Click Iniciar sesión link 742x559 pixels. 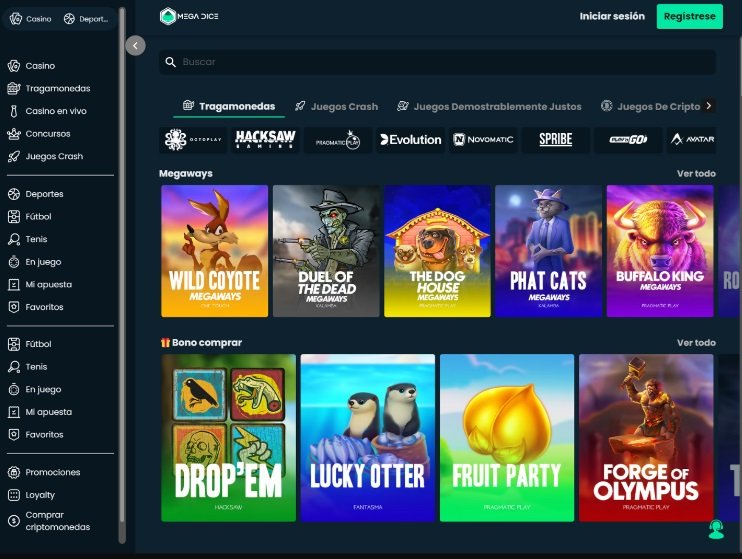coord(612,16)
